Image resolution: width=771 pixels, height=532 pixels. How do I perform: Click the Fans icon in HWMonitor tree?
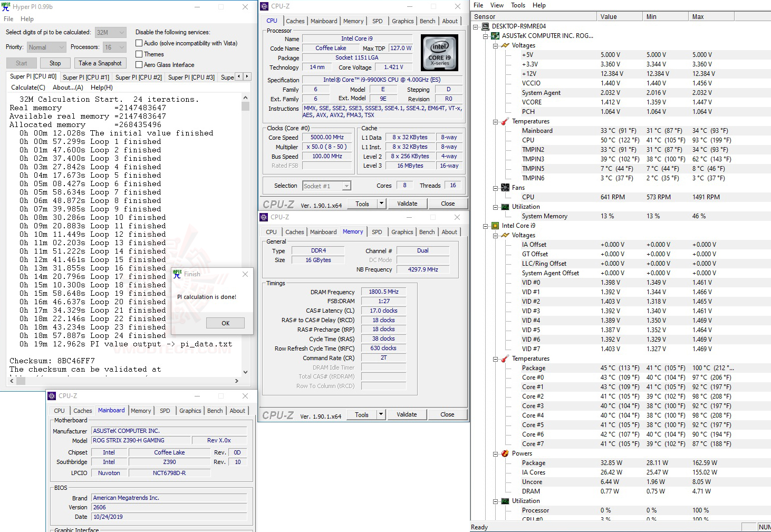pyautogui.click(x=505, y=188)
